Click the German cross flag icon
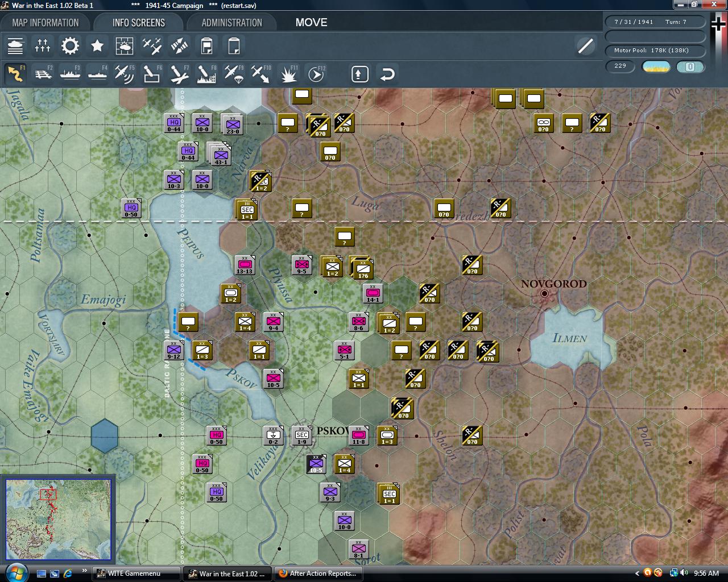Image resolution: width=728 pixels, height=582 pixels. pyautogui.click(x=718, y=25)
